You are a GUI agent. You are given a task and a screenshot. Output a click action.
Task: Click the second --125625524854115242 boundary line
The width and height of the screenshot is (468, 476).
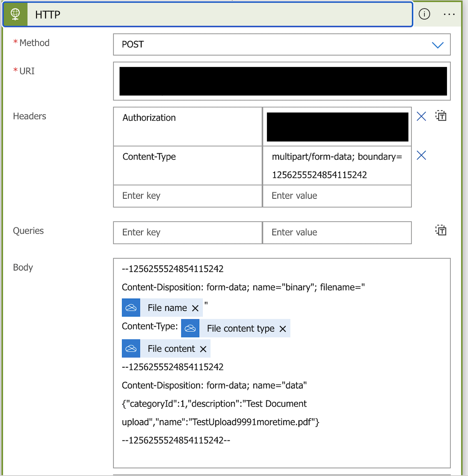pos(172,367)
